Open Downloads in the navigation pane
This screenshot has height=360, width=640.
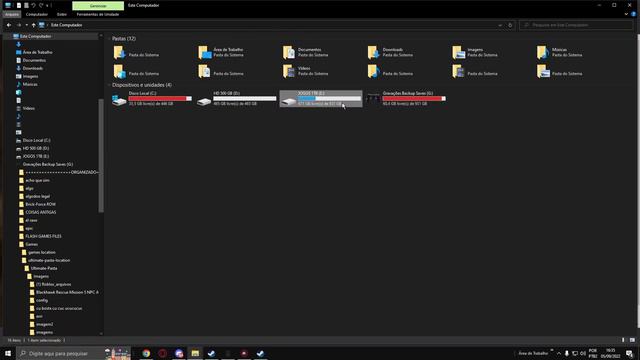click(33, 68)
